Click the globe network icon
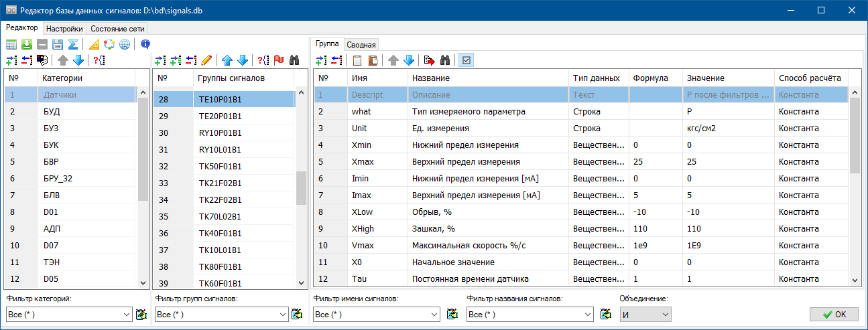The image size is (868, 330). (125, 45)
